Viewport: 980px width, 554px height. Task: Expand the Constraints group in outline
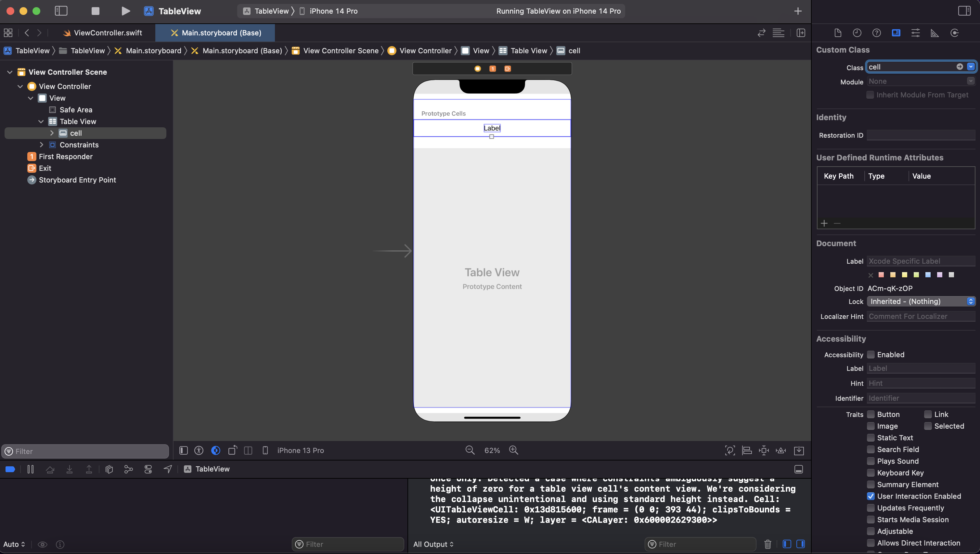pos(42,145)
